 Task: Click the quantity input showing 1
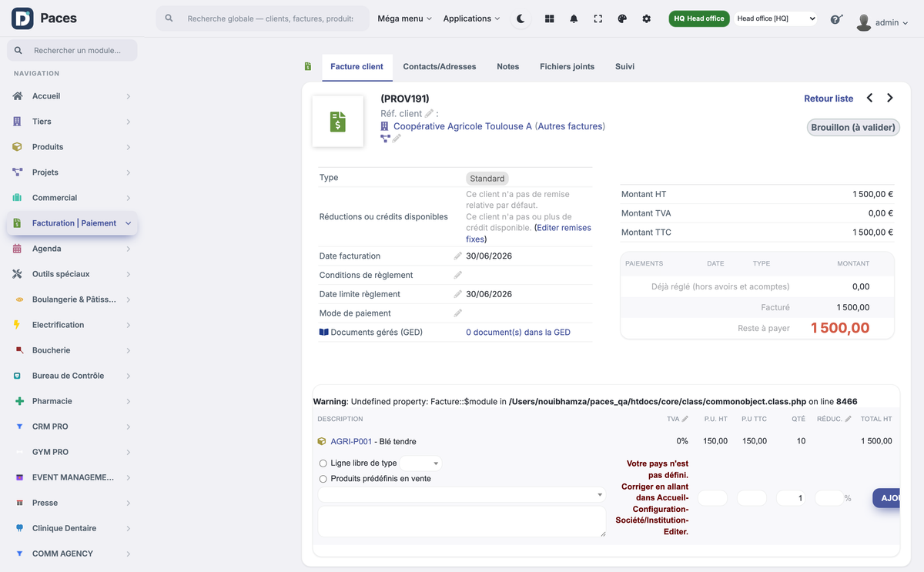point(792,498)
